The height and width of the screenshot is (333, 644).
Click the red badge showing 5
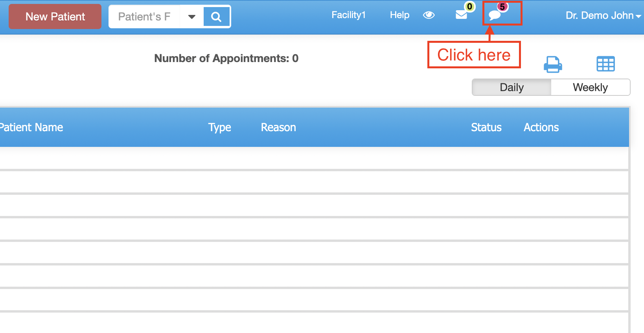[x=502, y=7]
